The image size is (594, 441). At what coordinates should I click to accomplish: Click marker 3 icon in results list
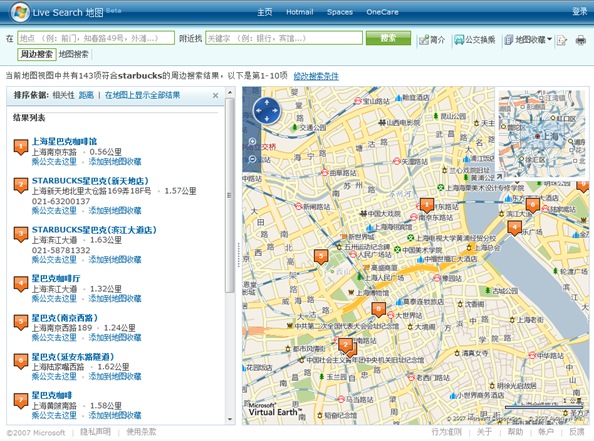pyautogui.click(x=21, y=235)
